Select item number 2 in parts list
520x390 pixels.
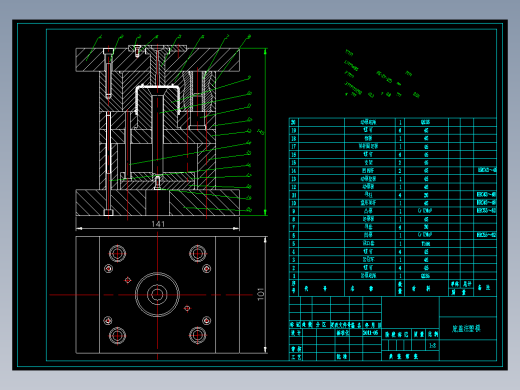294,268
